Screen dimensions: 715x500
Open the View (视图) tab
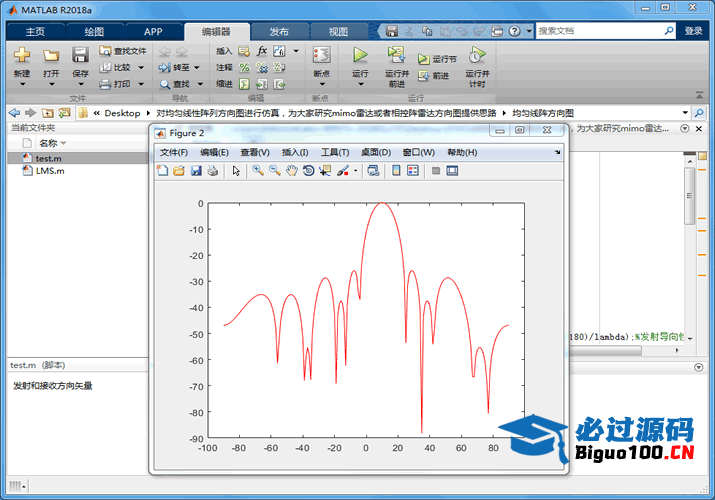coord(338,31)
